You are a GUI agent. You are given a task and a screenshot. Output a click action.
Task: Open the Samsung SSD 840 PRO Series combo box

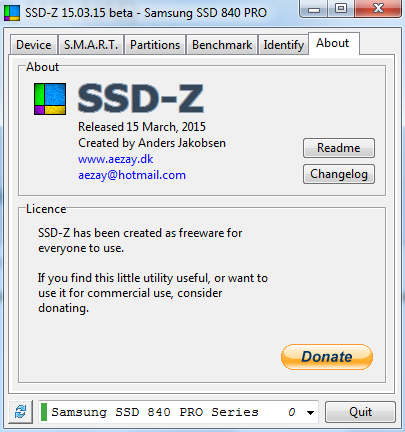click(178, 412)
